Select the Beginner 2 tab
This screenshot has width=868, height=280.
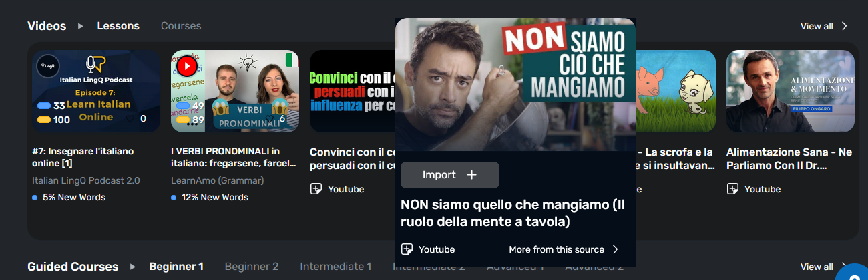point(252,267)
